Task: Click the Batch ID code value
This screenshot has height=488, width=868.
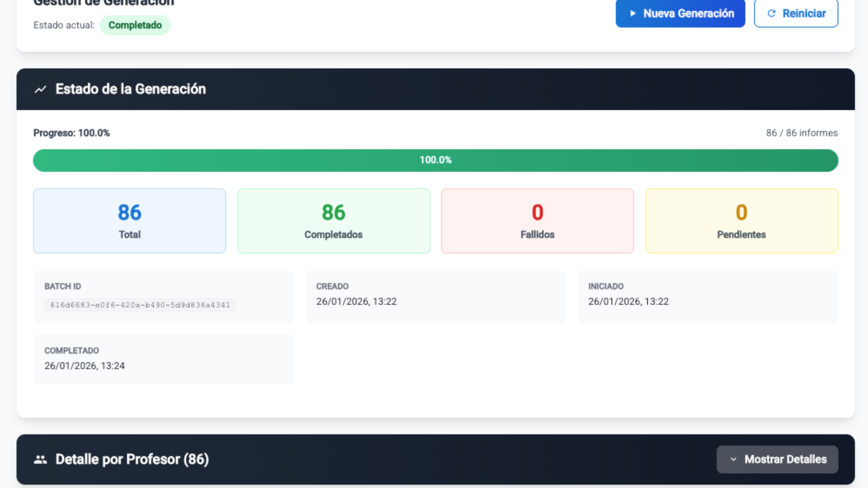Action: [x=140, y=305]
